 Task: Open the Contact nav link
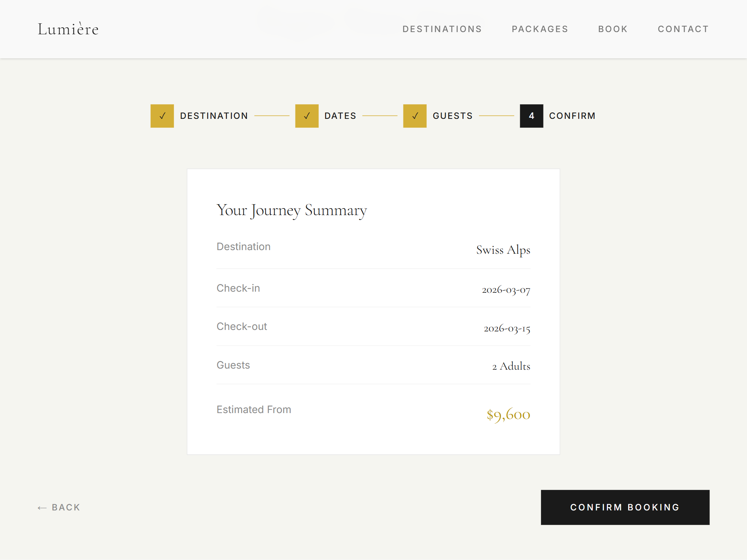click(683, 29)
